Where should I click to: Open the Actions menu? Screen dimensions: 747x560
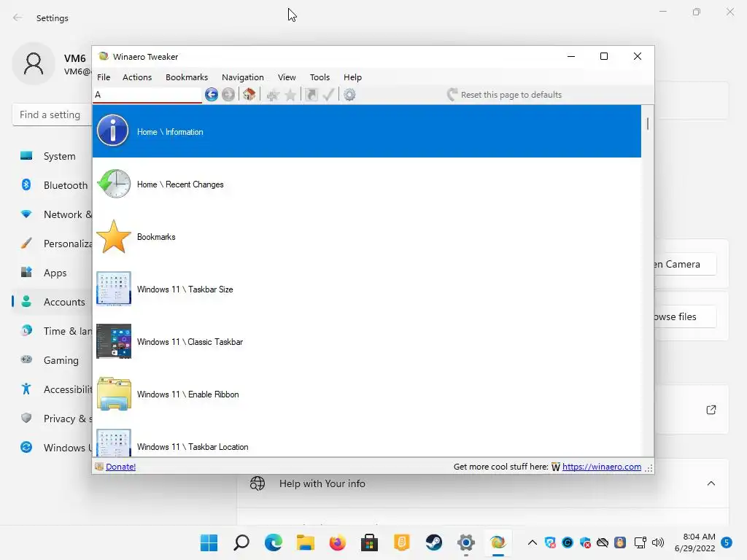(x=137, y=77)
